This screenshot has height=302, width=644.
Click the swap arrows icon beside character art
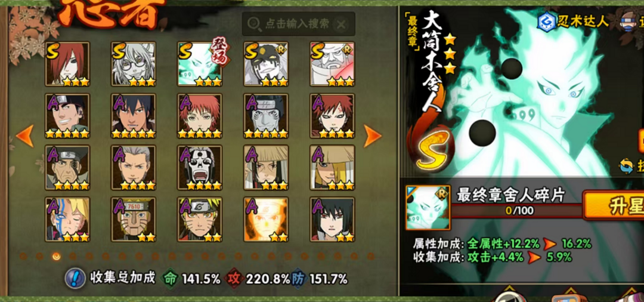pos(627,167)
